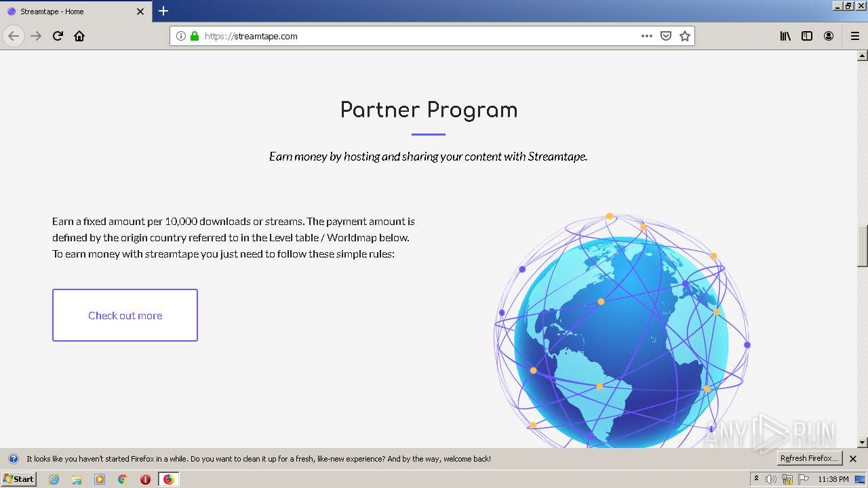This screenshot has height=488, width=868.
Task: Open the Firefox home page
Action: coord(79,36)
